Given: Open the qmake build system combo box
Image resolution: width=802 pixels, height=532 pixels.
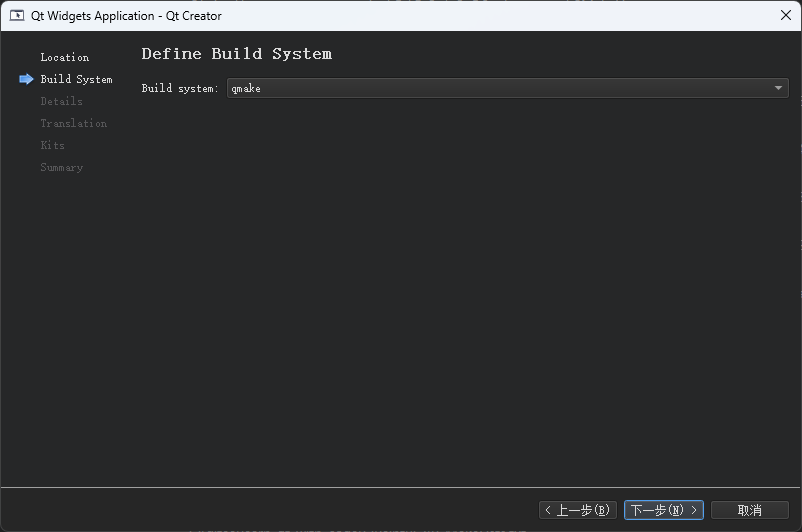Looking at the screenshot, I should coord(500,88).
